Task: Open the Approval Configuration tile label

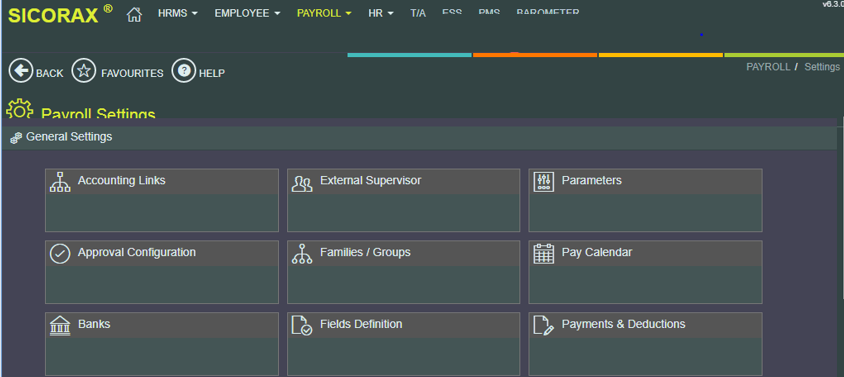Action: [x=137, y=252]
